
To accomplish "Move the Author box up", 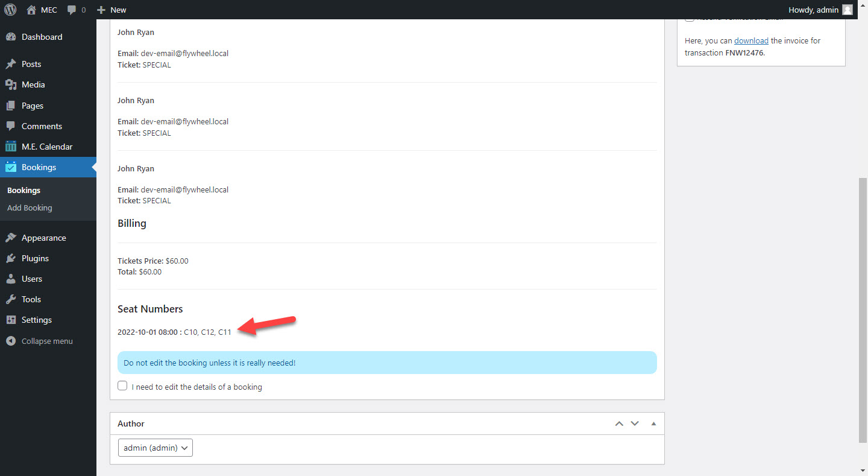I will pos(619,424).
